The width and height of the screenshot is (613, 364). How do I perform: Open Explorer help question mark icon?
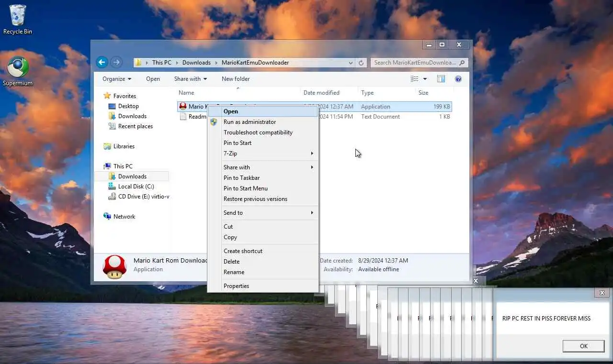click(x=458, y=79)
